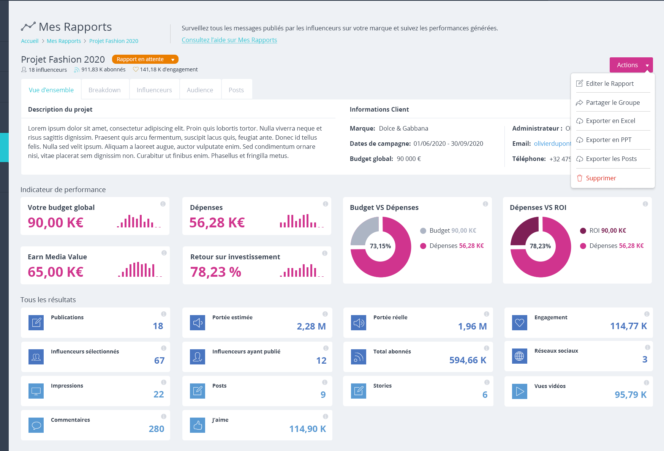Go to Accueil breadcrumb link
664x451 pixels.
[30, 41]
